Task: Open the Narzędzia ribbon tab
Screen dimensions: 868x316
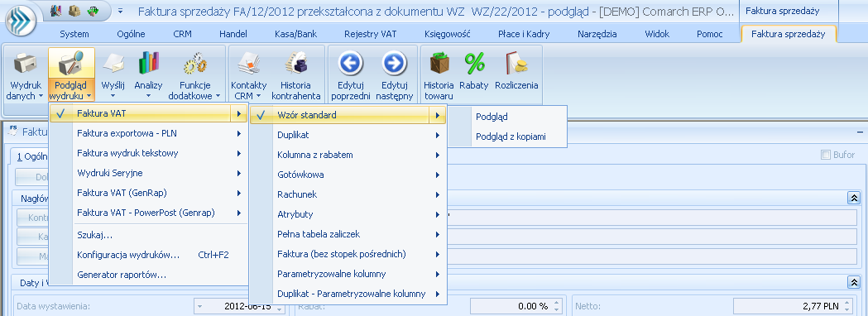Action: coord(597,34)
